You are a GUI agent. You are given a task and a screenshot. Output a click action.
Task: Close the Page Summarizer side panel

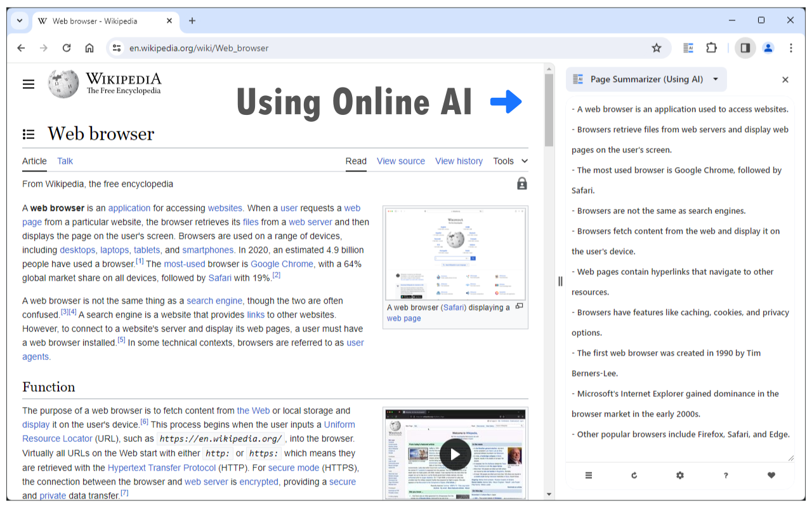[785, 79]
